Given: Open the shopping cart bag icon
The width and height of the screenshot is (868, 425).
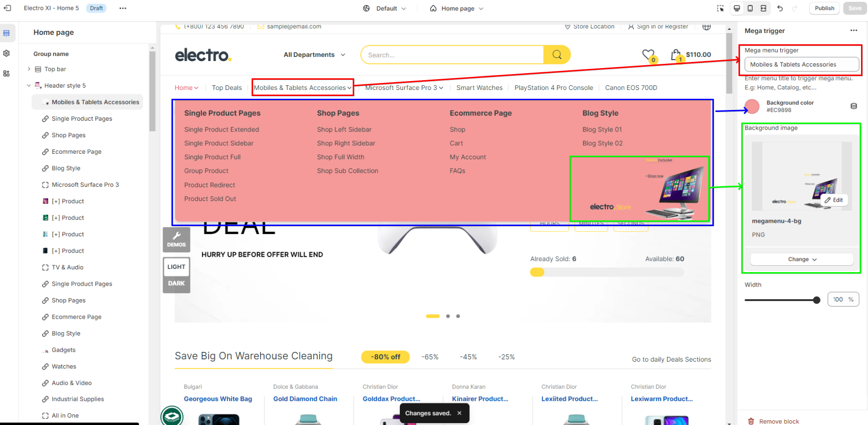Looking at the screenshot, I should click(x=676, y=55).
